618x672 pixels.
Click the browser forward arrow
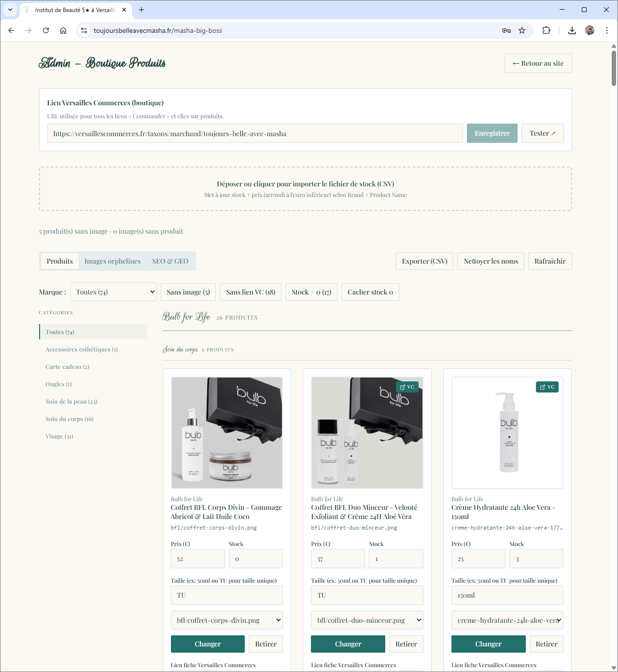click(28, 30)
